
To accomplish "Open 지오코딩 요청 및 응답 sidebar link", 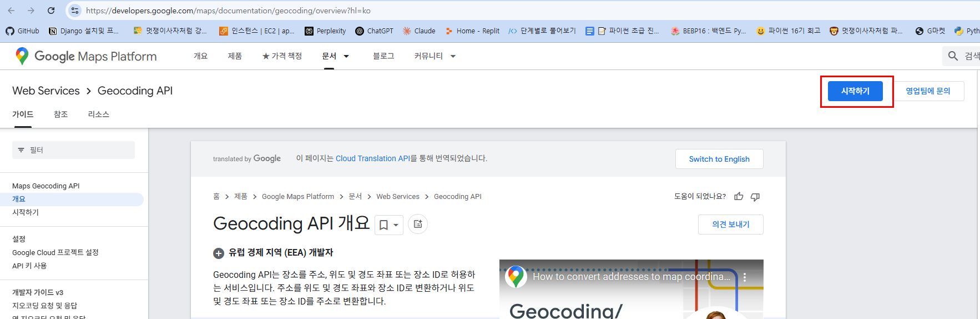I will (44, 306).
